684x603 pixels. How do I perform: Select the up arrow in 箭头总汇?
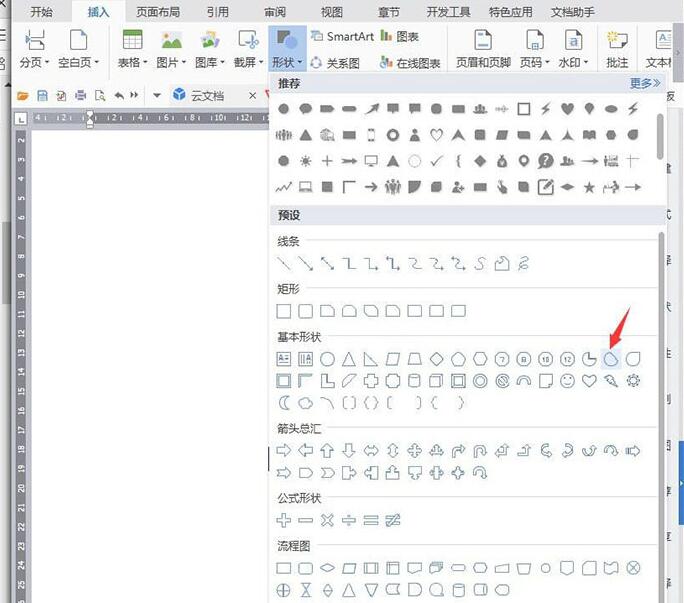tap(327, 450)
